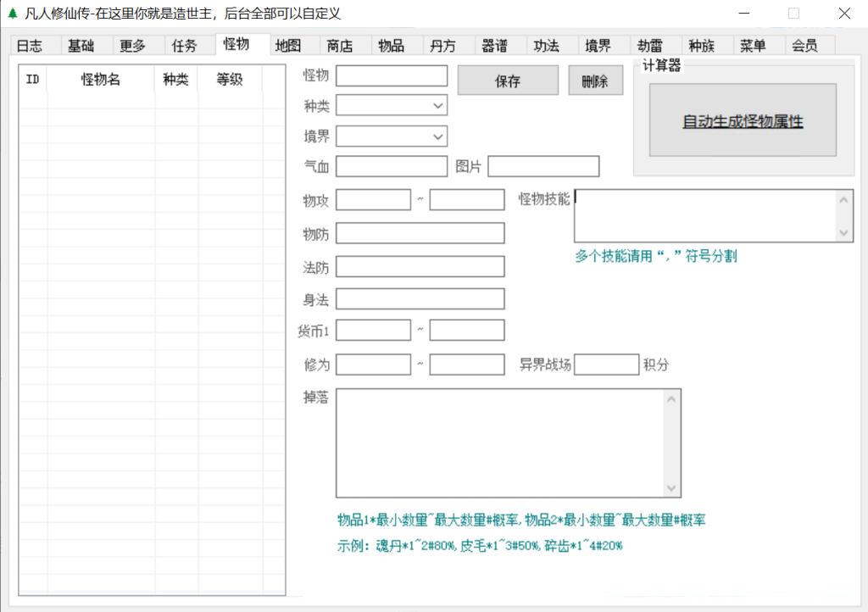Focus the 异界战场 points field
This screenshot has height=612, width=868.
(606, 365)
